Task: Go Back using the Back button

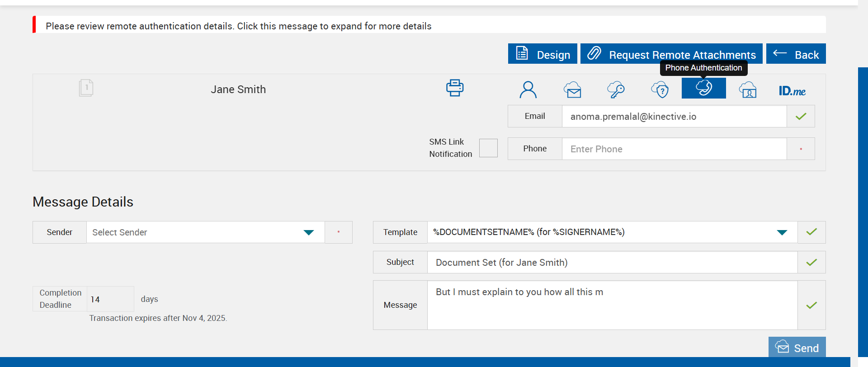Action: tap(796, 54)
